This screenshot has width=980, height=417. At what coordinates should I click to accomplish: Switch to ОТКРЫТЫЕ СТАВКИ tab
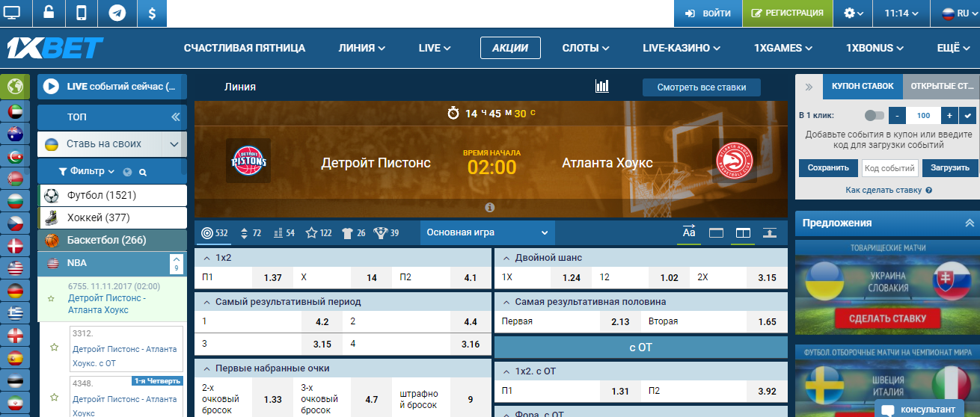(x=941, y=87)
